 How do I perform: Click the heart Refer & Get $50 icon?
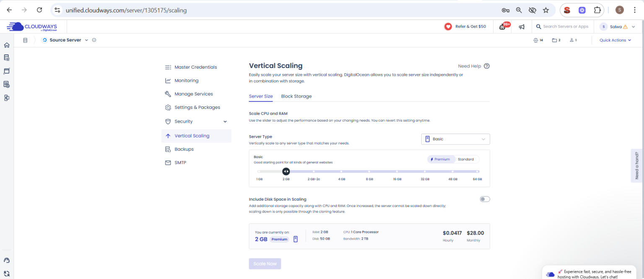pyautogui.click(x=448, y=27)
